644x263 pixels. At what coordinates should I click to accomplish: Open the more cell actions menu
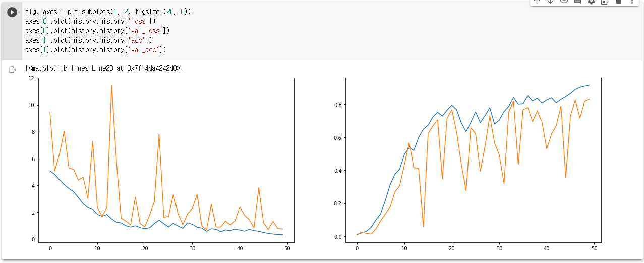pos(632,2)
